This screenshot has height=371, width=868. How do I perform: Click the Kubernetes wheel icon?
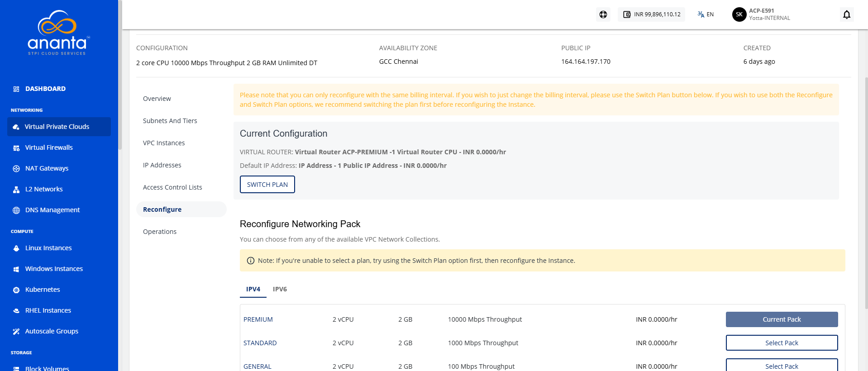coord(16,290)
